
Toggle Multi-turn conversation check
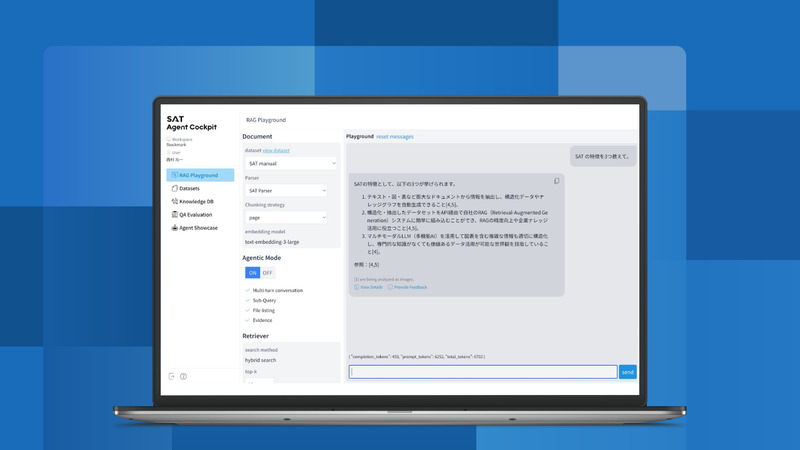(x=247, y=290)
